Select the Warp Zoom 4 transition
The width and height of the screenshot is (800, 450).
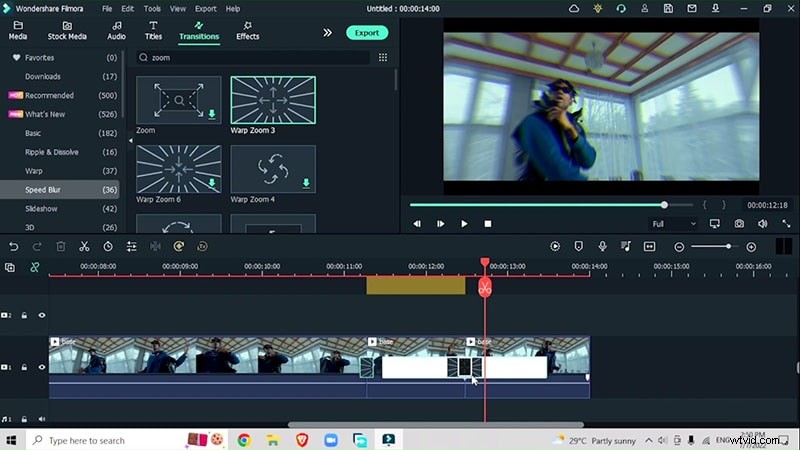pyautogui.click(x=273, y=169)
